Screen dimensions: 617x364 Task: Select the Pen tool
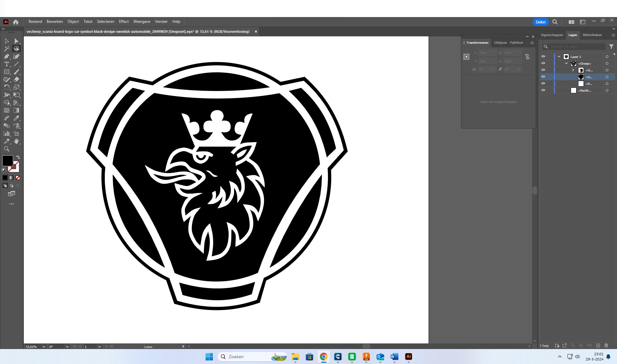coord(7,57)
